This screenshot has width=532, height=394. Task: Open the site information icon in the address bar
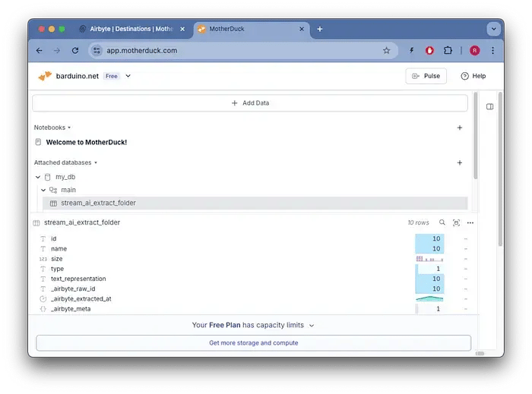[97, 50]
